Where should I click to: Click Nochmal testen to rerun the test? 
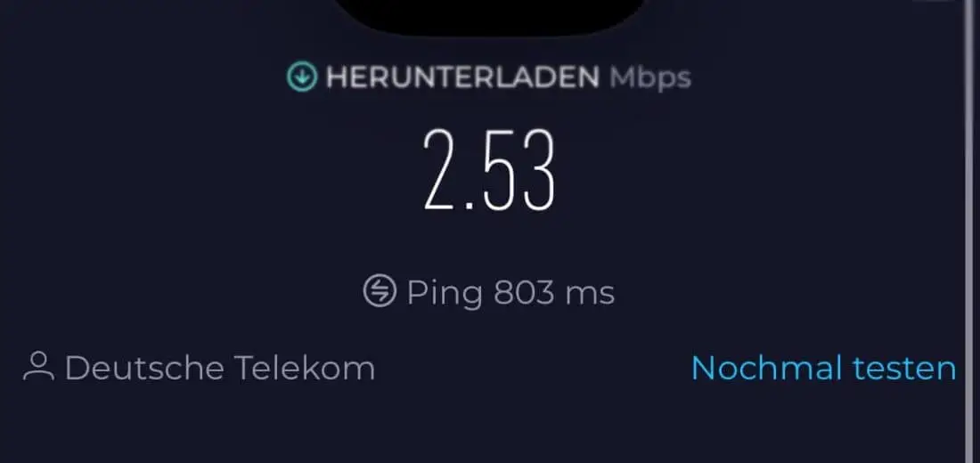click(x=824, y=368)
